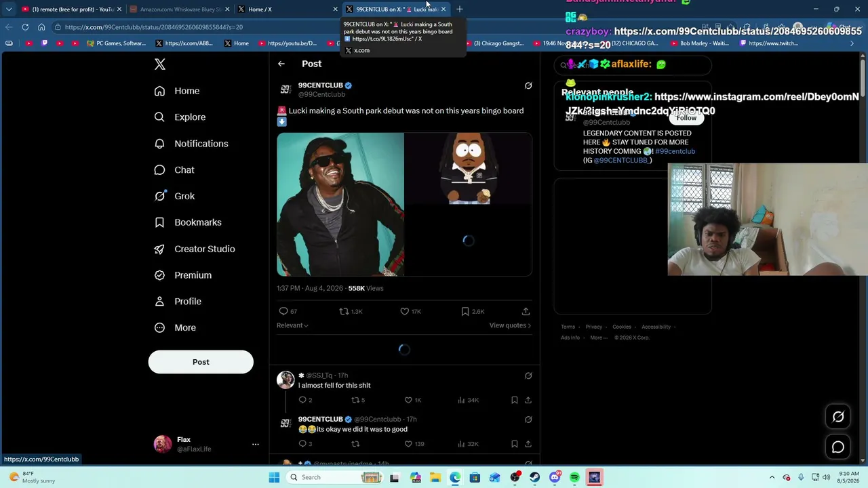This screenshot has height=488, width=868.
Task: Open the floating chat messages button
Action: click(838, 447)
